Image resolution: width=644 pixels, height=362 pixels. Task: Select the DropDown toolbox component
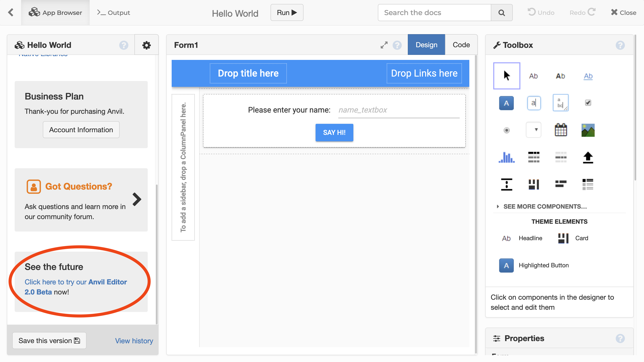coord(534,130)
